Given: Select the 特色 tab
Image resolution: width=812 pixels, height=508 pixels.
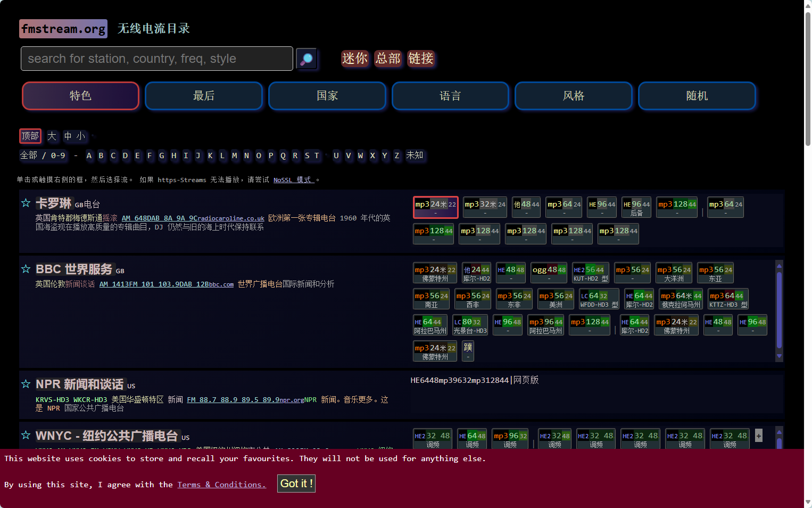Looking at the screenshot, I should [80, 96].
